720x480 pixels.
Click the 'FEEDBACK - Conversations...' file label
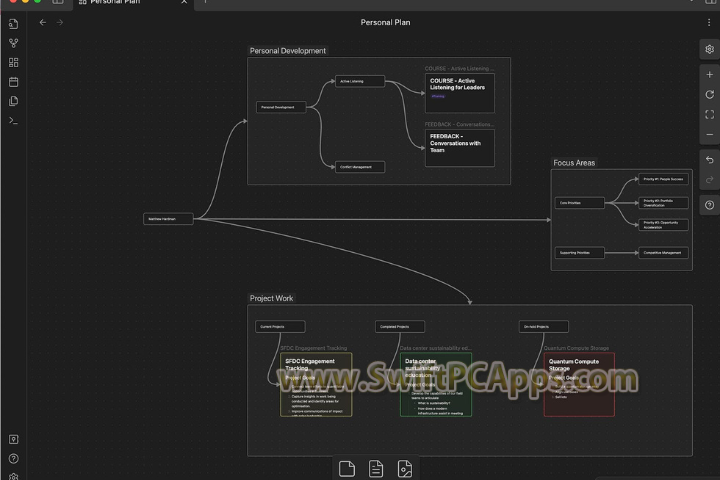coord(459,124)
